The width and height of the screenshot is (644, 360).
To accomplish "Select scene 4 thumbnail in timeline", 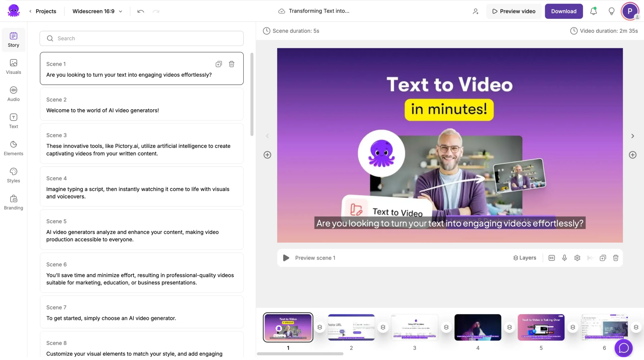I will (x=477, y=327).
